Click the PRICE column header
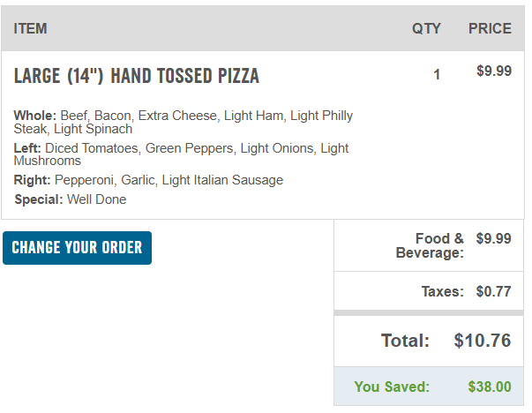This screenshot has width=532, height=413. point(490,28)
